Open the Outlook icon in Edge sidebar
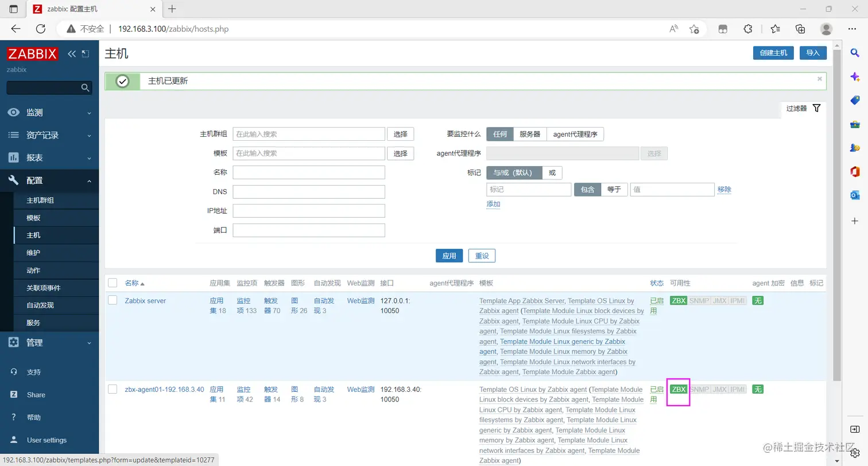 coord(855,195)
